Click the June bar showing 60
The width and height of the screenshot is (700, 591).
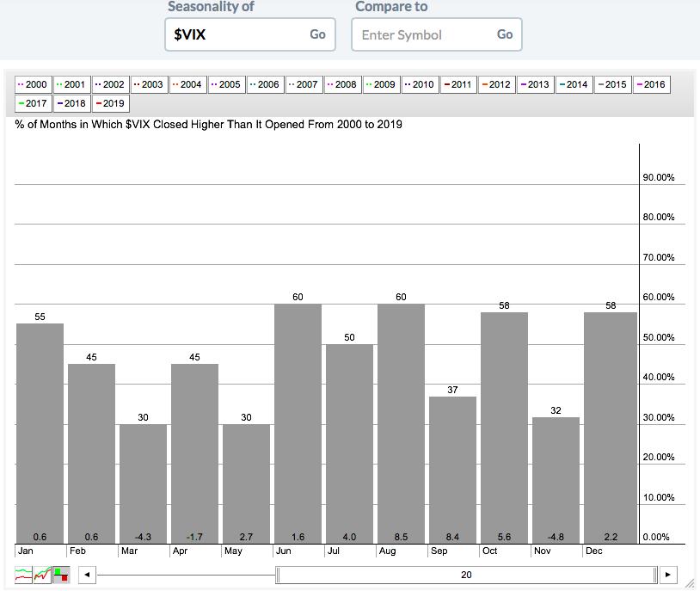[298, 422]
